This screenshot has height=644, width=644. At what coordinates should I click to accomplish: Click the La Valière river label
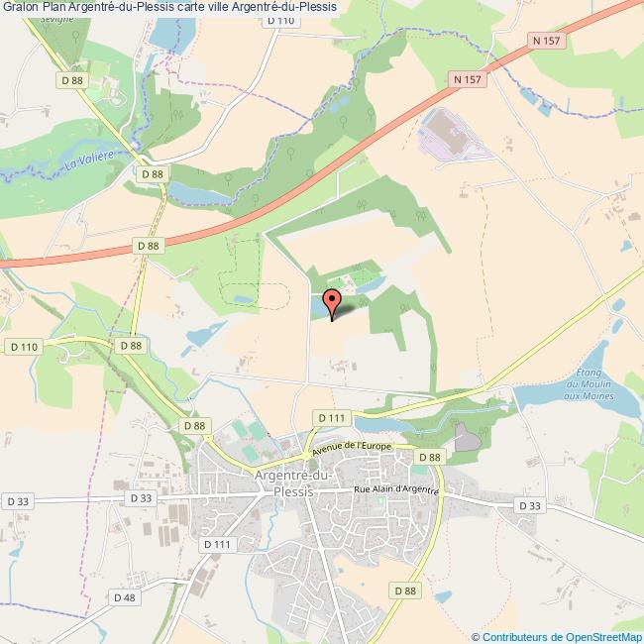[89, 161]
